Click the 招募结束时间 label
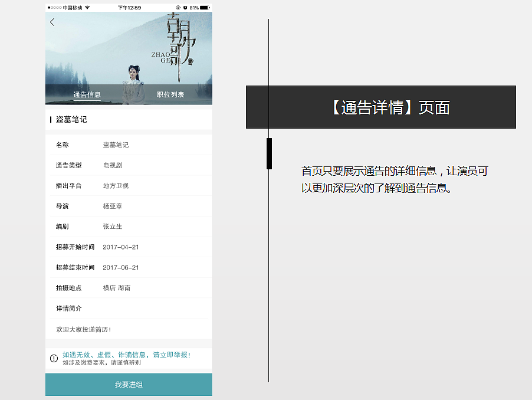 click(x=75, y=267)
